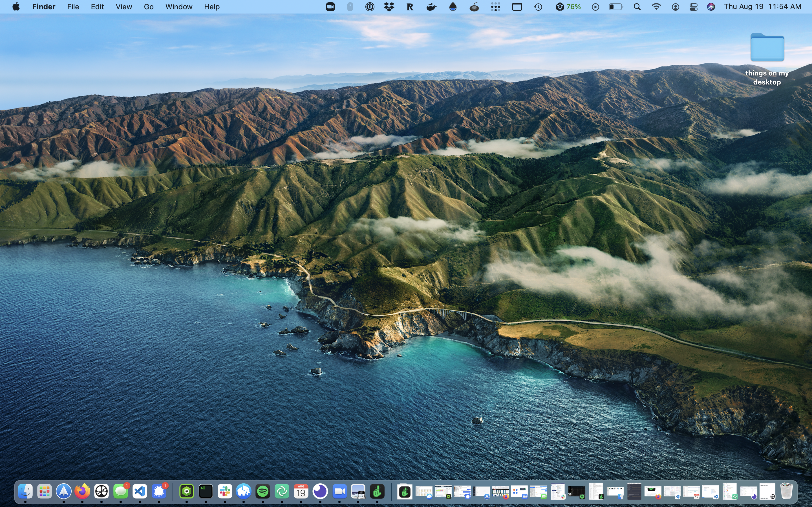Open Messages app with notification badge
The image size is (812, 507).
coord(121,492)
